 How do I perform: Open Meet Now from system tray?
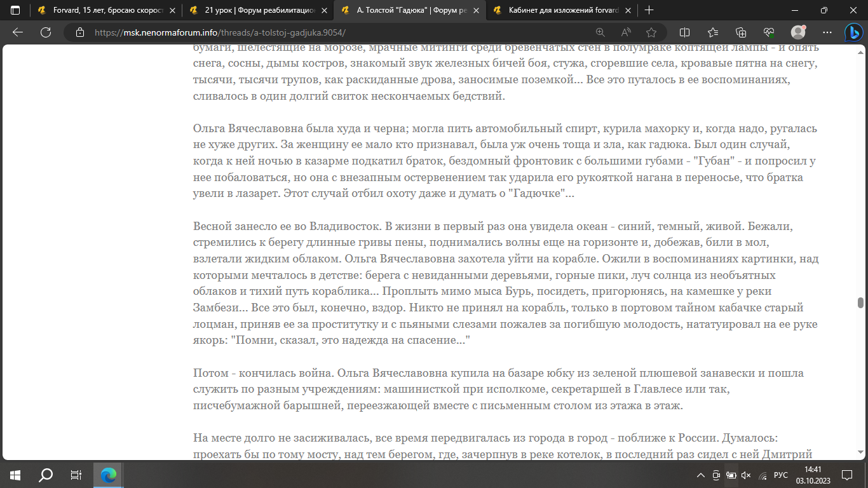(x=716, y=475)
